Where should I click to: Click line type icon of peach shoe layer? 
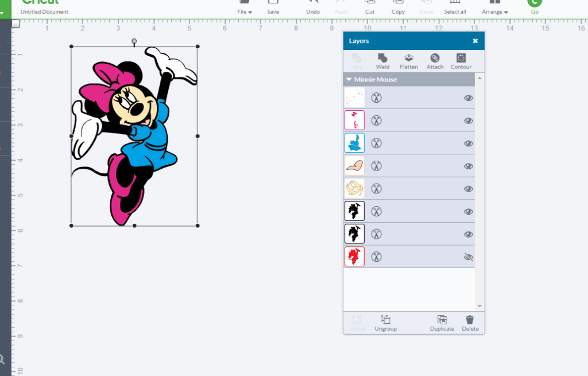377,166
